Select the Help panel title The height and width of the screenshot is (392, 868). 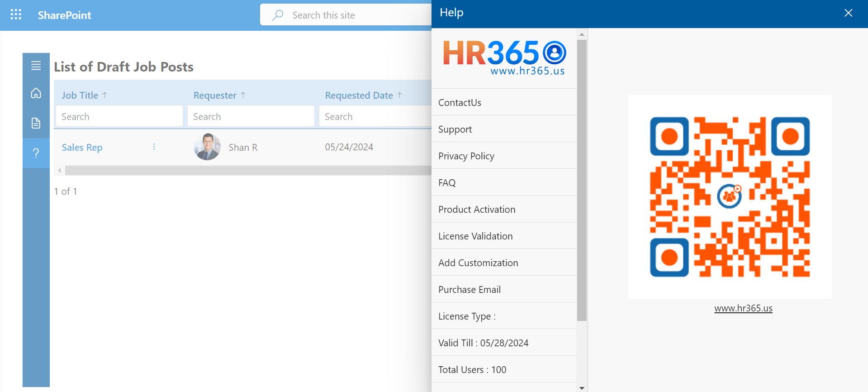pyautogui.click(x=451, y=13)
